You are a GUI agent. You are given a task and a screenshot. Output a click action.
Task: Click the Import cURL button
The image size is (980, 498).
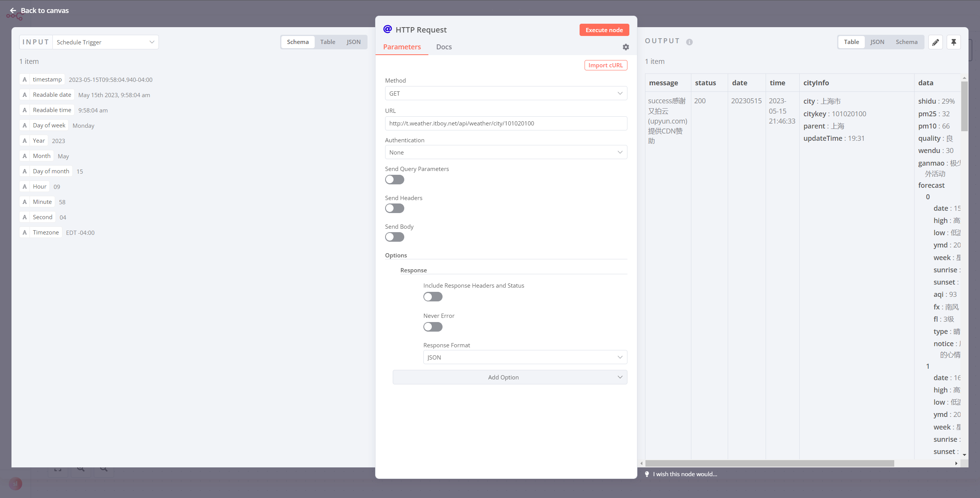click(605, 65)
